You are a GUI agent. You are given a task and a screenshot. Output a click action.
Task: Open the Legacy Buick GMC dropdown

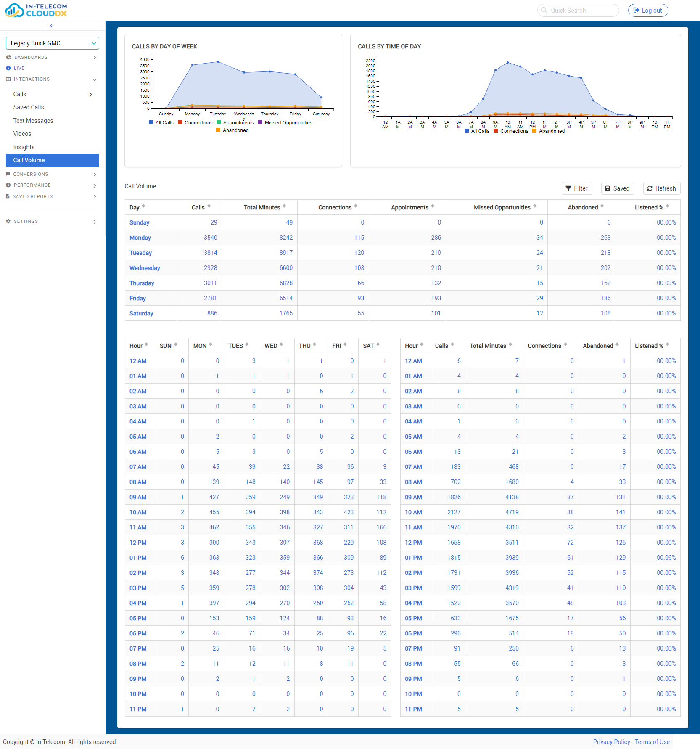52,43
